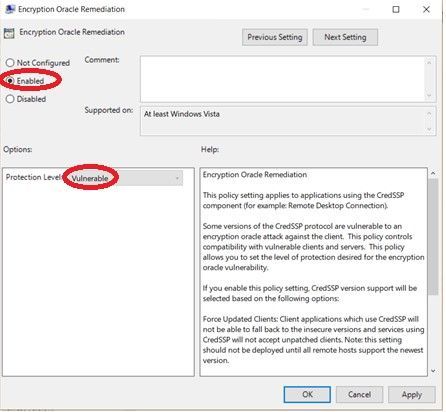Click the Comment box down arrow

click(x=429, y=96)
